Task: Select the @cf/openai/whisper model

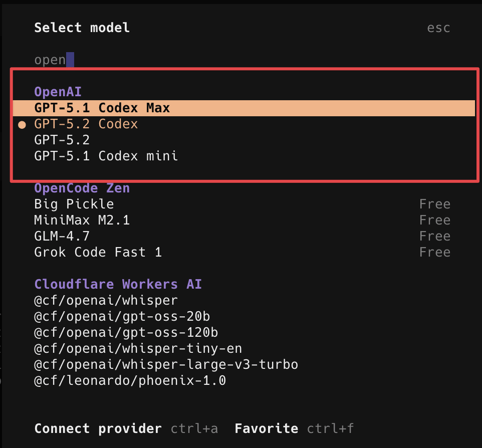Action: click(x=106, y=300)
